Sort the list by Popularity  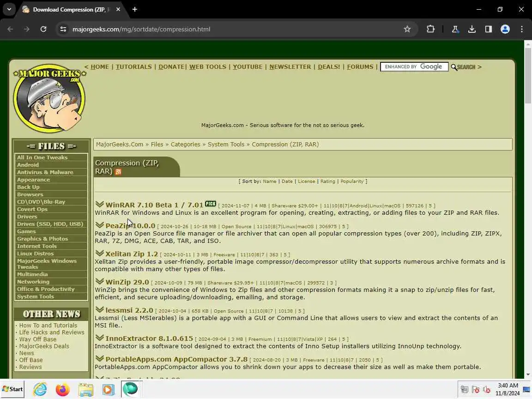tap(352, 181)
